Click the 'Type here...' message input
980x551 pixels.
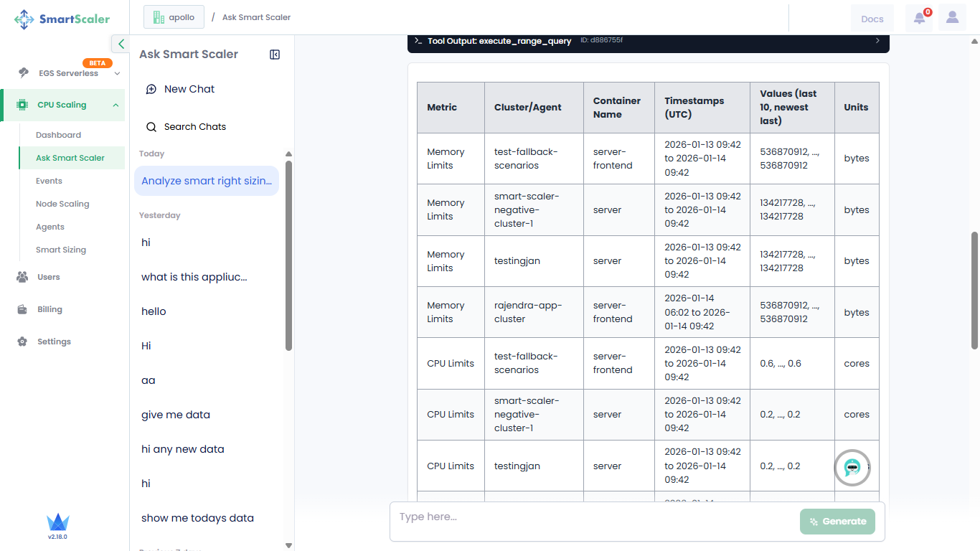click(x=595, y=517)
